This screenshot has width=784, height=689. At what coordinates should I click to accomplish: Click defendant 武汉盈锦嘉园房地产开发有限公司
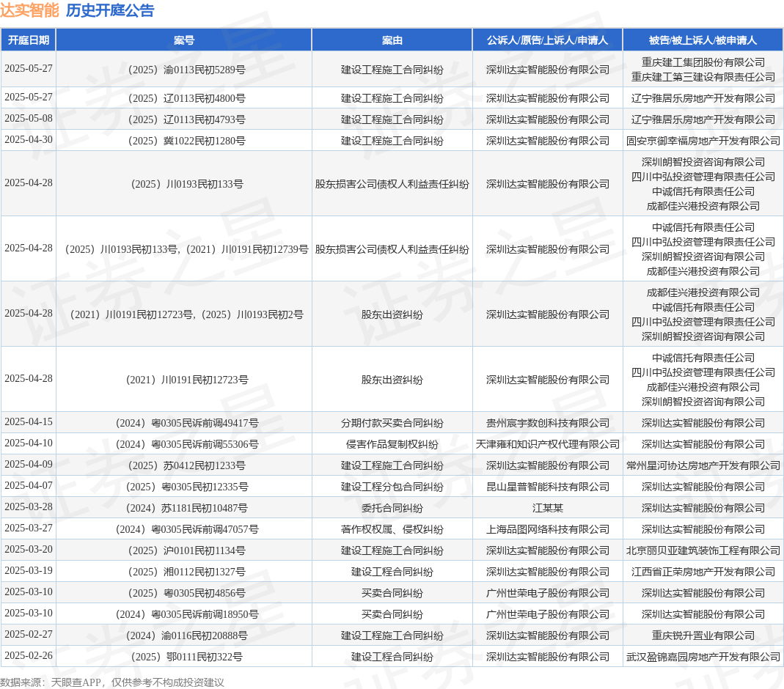[x=703, y=657]
